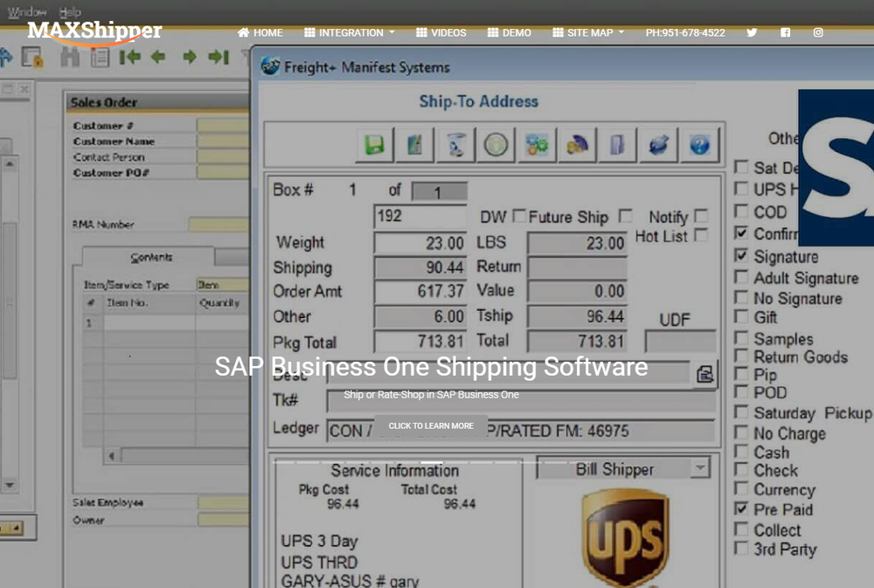This screenshot has width=874, height=588.
Task: Uncheck the Signature checkbox
Action: pos(741,255)
